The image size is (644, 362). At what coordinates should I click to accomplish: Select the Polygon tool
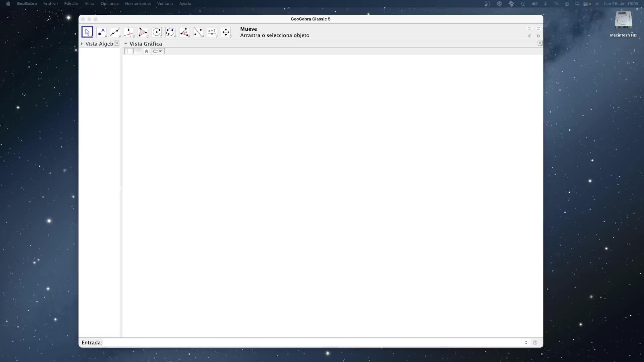[143, 32]
